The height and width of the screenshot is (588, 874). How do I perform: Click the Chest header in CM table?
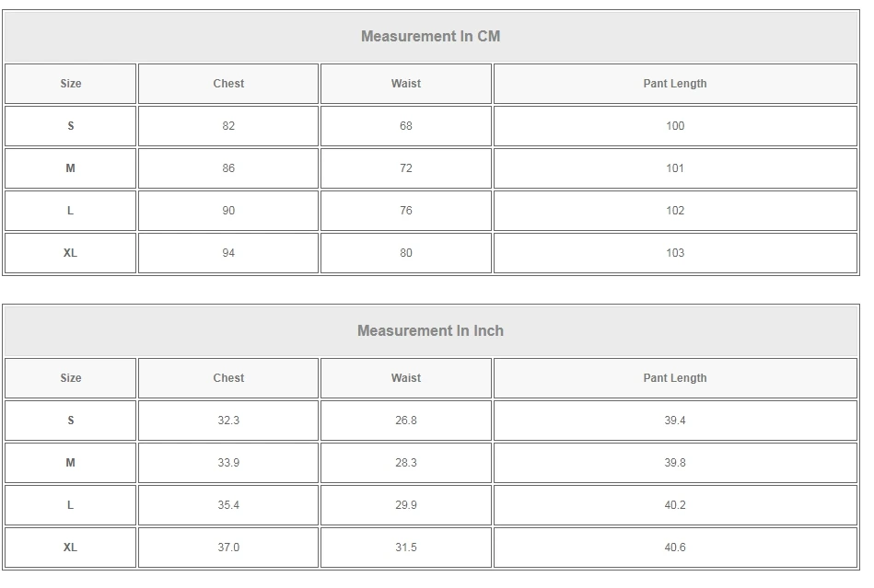pos(228,84)
